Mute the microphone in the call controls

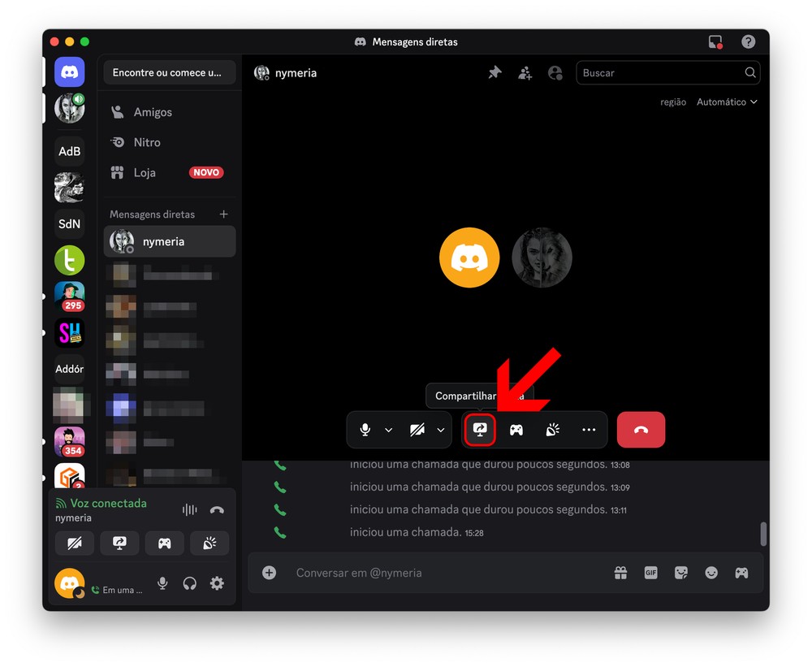(x=365, y=430)
